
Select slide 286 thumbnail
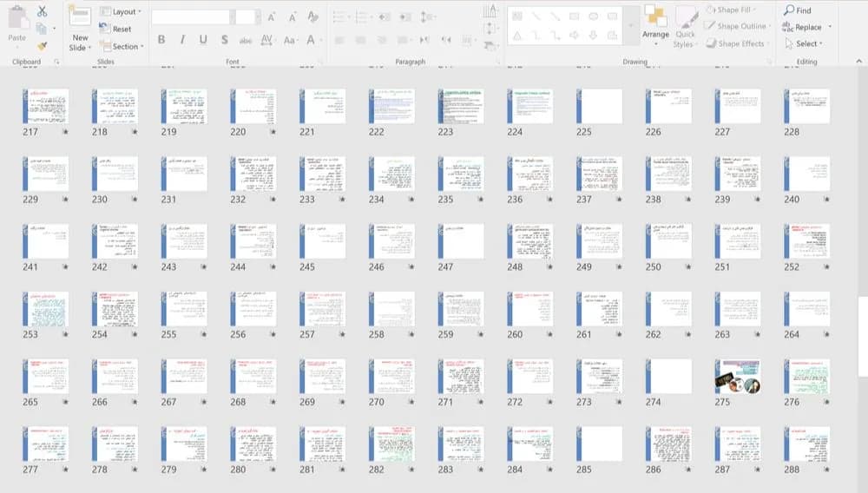tap(668, 444)
